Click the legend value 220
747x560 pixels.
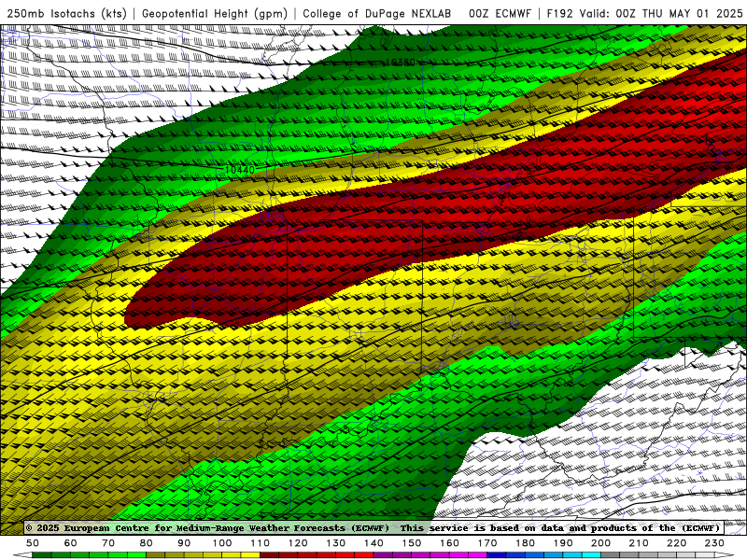[676, 543]
